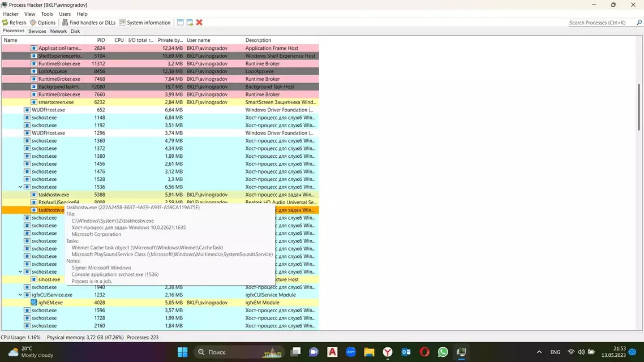Viewport: 644px width, 362px height.
Task: Open WhatsApp from the taskbar
Action: 443,352
